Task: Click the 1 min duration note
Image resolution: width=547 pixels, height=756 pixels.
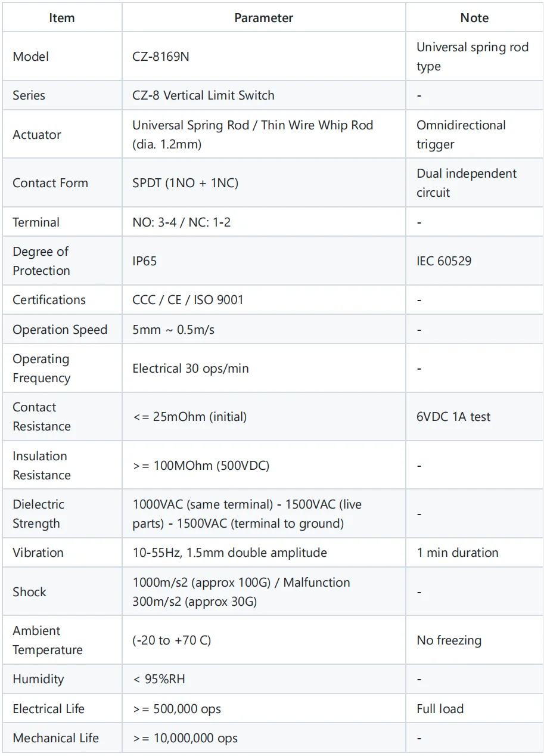Action: (x=458, y=553)
